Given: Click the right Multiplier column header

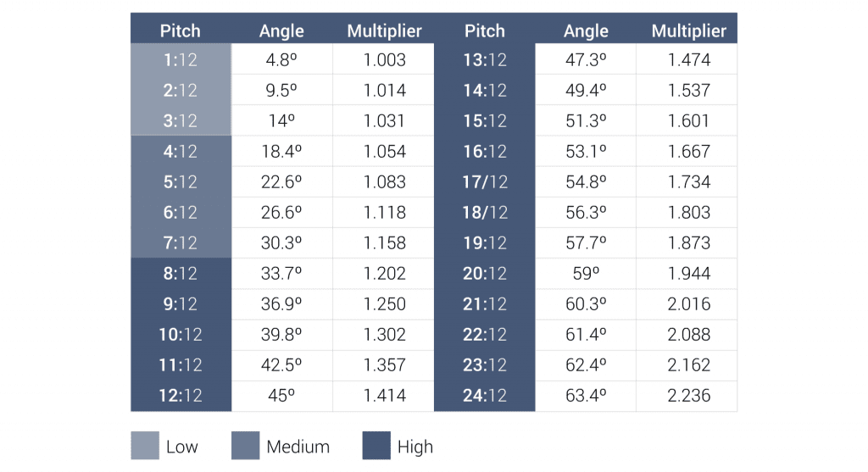Looking at the screenshot, I should coord(688,31).
